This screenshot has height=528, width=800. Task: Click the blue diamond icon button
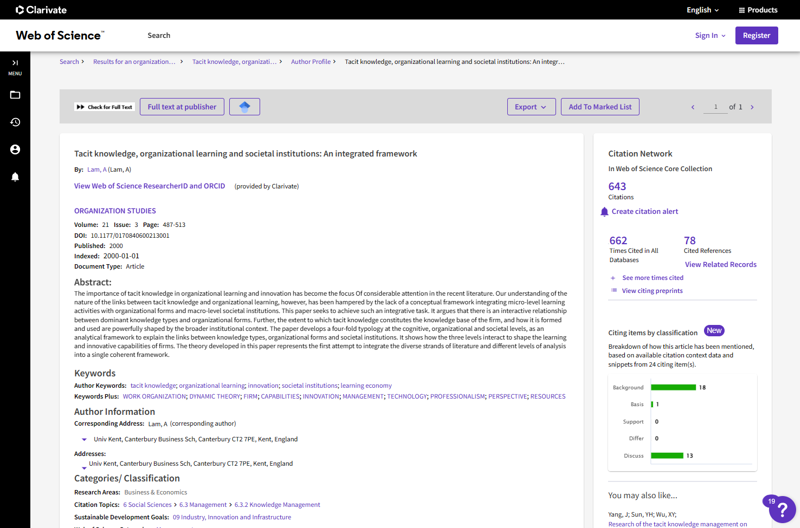244,107
